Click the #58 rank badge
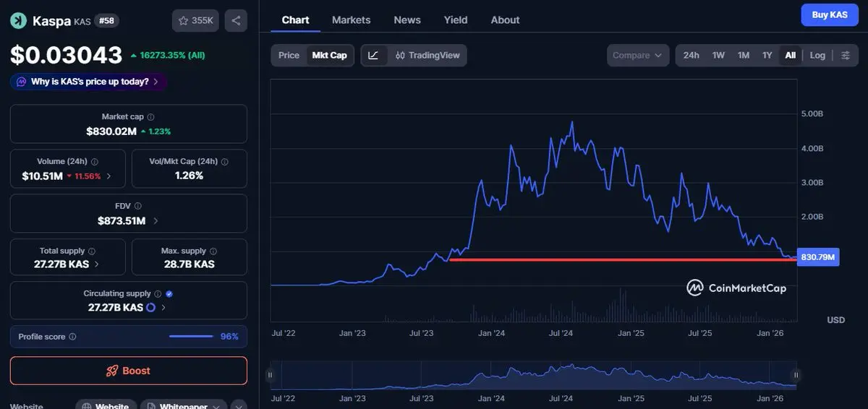The image size is (868, 409). (x=106, y=20)
